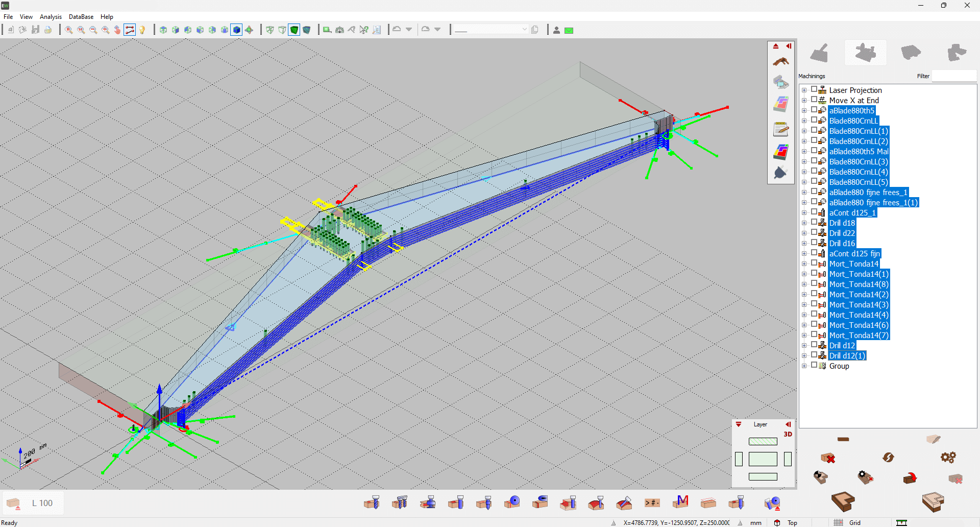Select the green solid shaded render mode
Viewport: 980px width, 527px height.
pyautogui.click(x=295, y=30)
